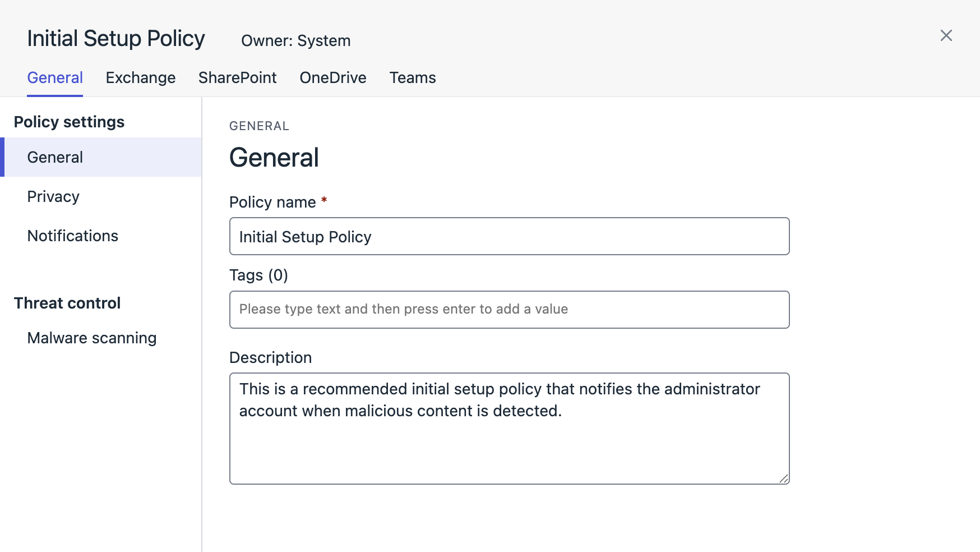
Task: Click into the Policy name text field
Action: pyautogui.click(x=509, y=237)
